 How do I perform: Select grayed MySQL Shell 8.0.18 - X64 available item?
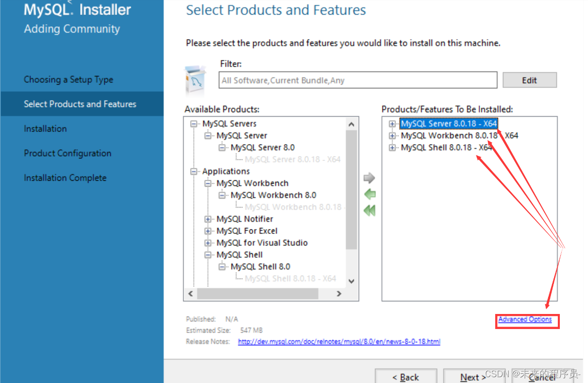coord(291,279)
